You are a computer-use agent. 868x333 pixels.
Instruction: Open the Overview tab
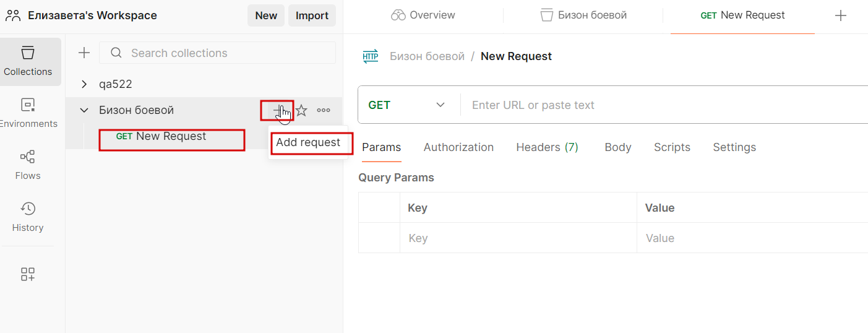coord(423,15)
